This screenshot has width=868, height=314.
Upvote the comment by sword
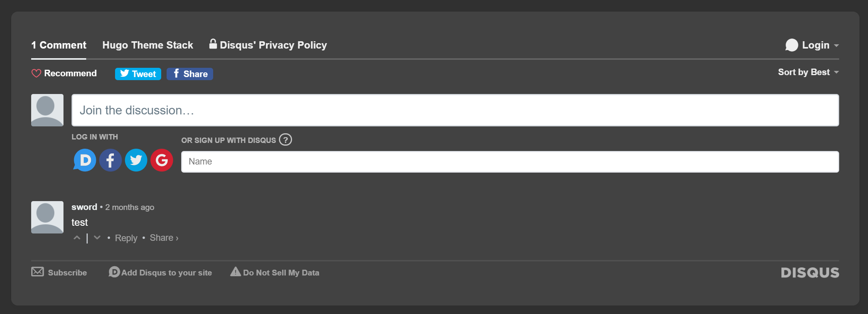(x=77, y=238)
